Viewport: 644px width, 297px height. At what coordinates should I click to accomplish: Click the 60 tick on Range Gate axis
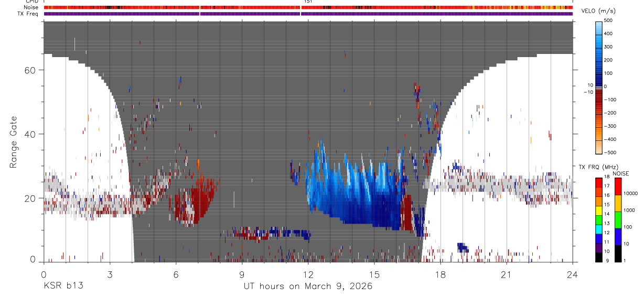pyautogui.click(x=31, y=70)
